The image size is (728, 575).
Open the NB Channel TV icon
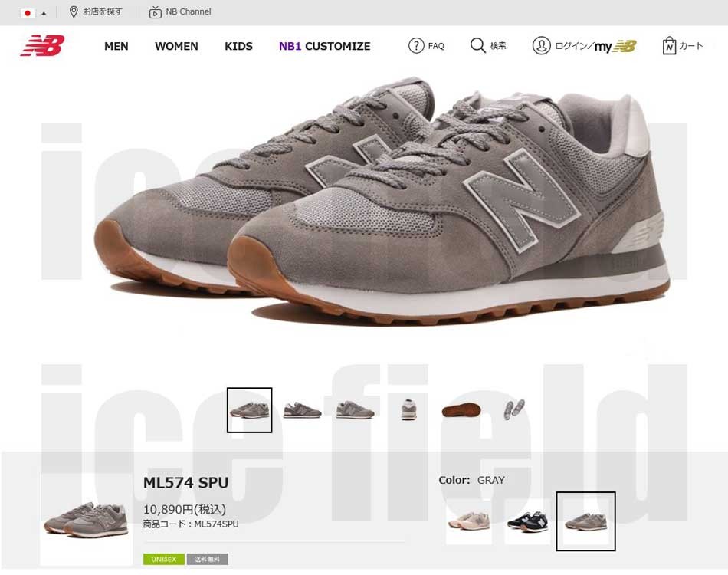[x=155, y=12]
